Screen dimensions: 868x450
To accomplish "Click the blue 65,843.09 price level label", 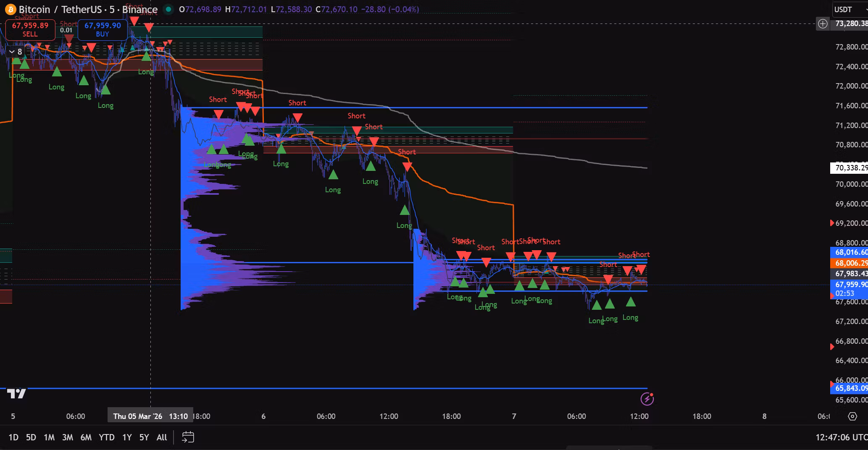I will pos(850,388).
